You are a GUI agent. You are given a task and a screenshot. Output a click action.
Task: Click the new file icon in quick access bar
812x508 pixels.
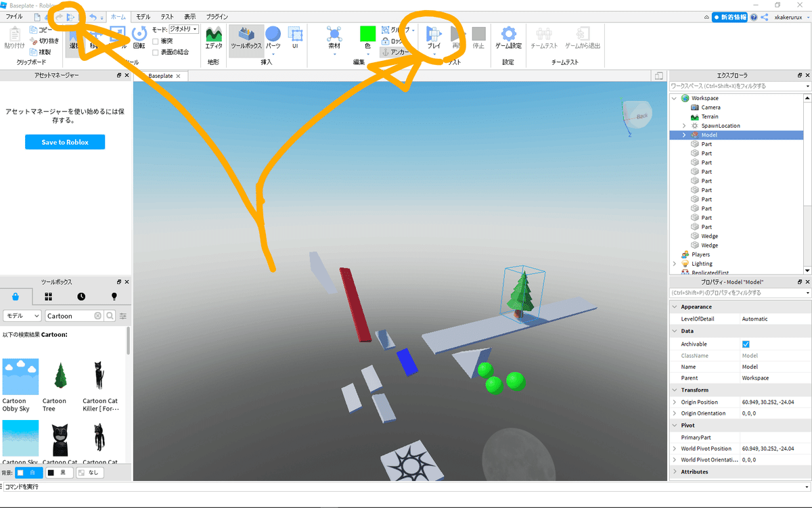coord(37,16)
